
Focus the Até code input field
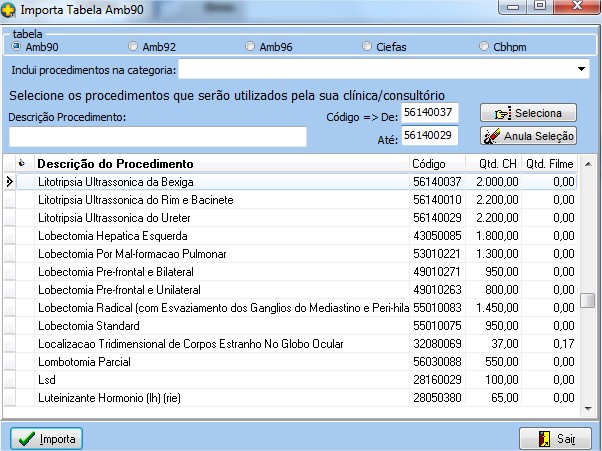pos(428,135)
